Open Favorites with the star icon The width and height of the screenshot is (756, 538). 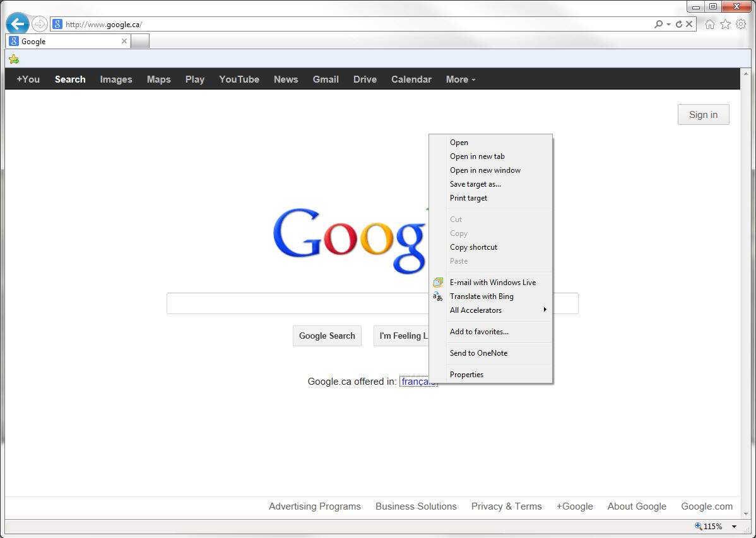coord(725,24)
